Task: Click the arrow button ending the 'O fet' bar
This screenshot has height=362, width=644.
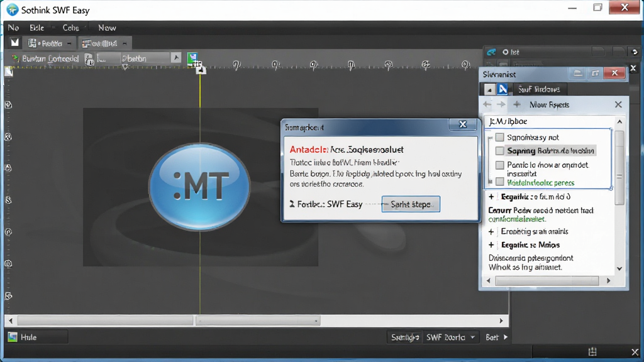Action: pos(635,52)
